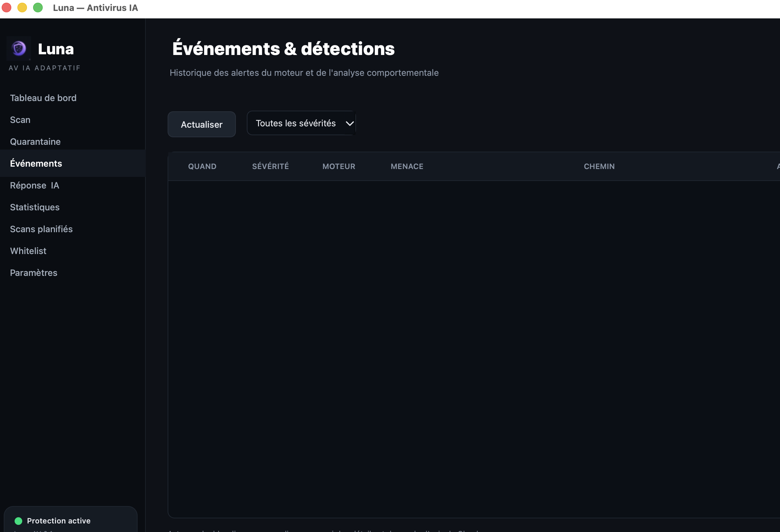Viewport: 780px width, 532px height.
Task: Click the MENACE column header
Action: (x=407, y=166)
